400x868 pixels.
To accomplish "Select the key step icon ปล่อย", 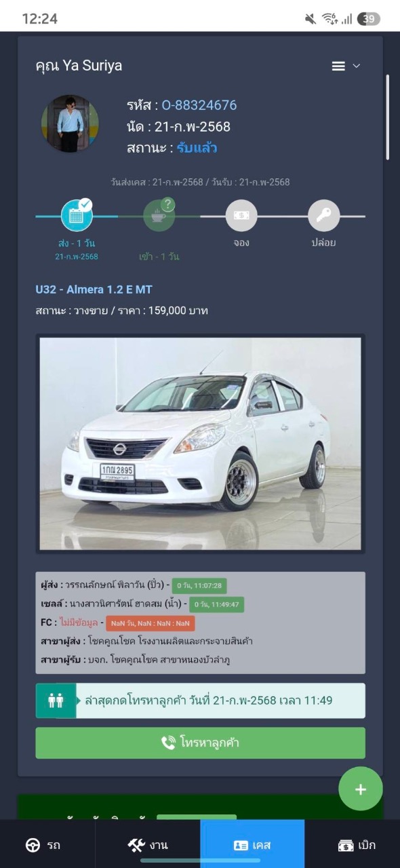I will (323, 216).
